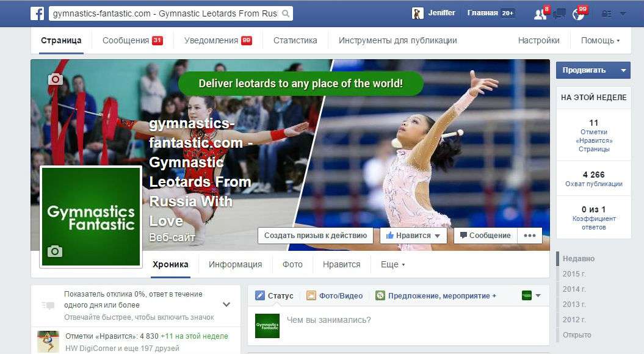This screenshot has width=644, height=354.
Task: Click the search magnifier icon
Action: 286,13
